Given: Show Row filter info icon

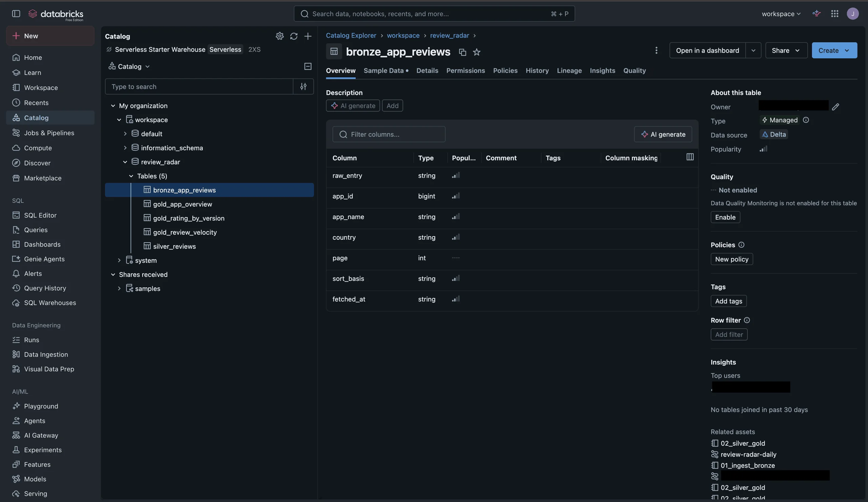Looking at the screenshot, I should tap(747, 320).
